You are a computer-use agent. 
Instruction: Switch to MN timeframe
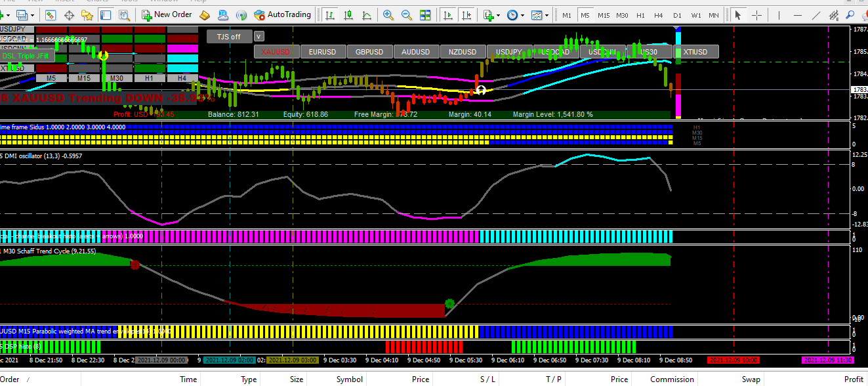tap(713, 14)
